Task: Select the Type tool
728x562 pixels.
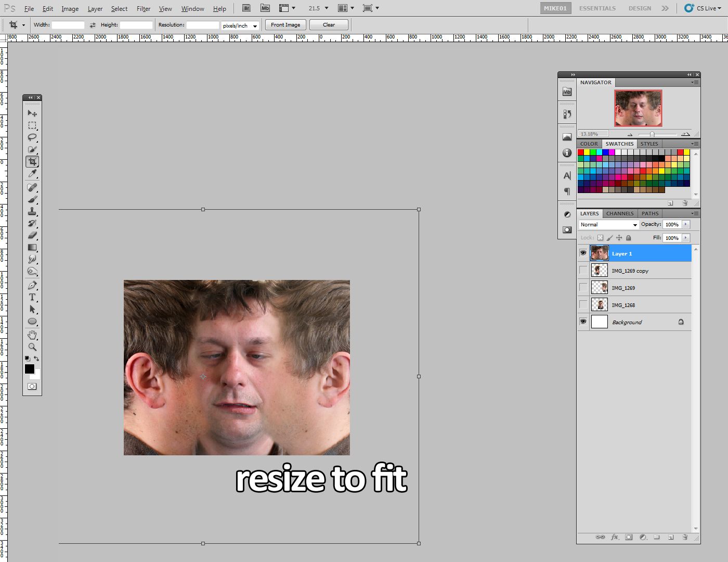Action: coord(32,297)
